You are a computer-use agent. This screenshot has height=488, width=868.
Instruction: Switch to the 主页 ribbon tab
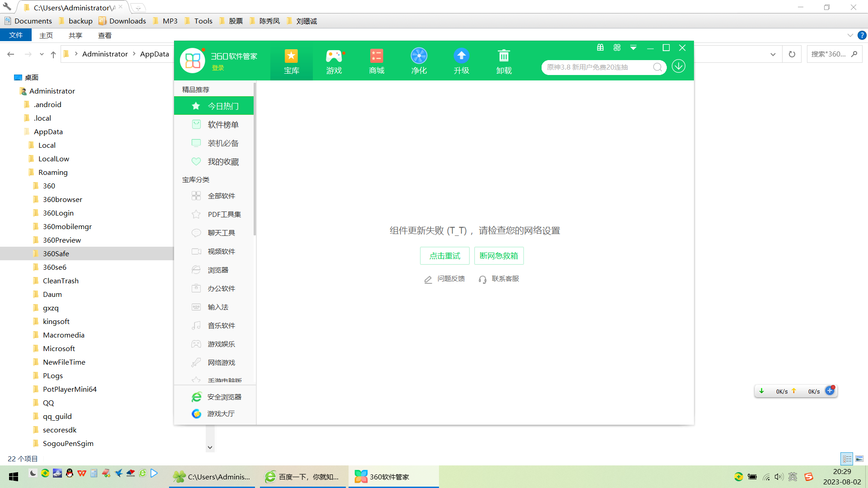point(46,35)
